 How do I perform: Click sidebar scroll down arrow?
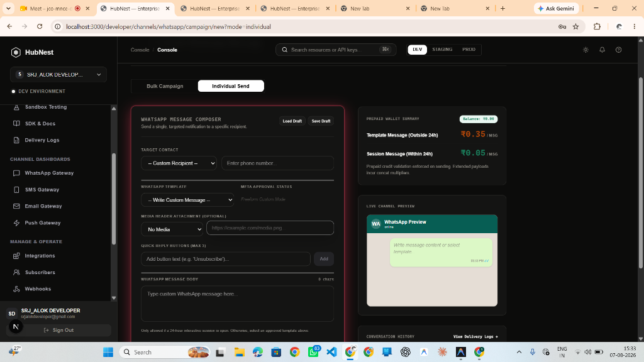114,298
